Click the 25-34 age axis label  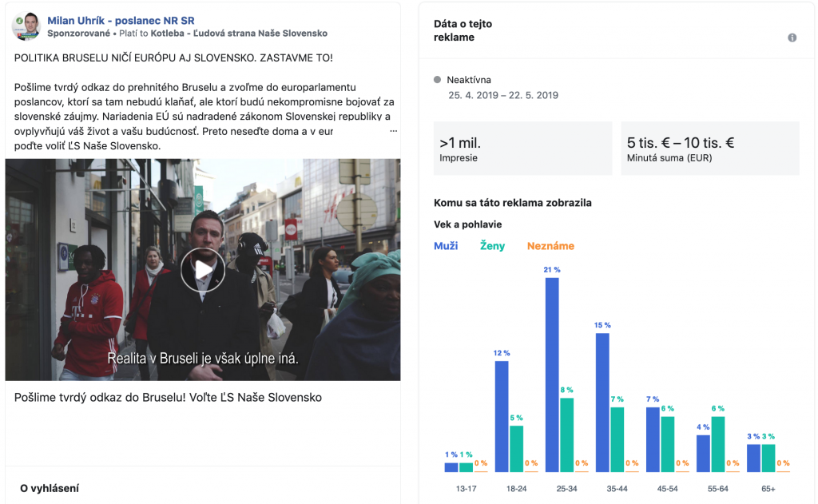pos(566,489)
